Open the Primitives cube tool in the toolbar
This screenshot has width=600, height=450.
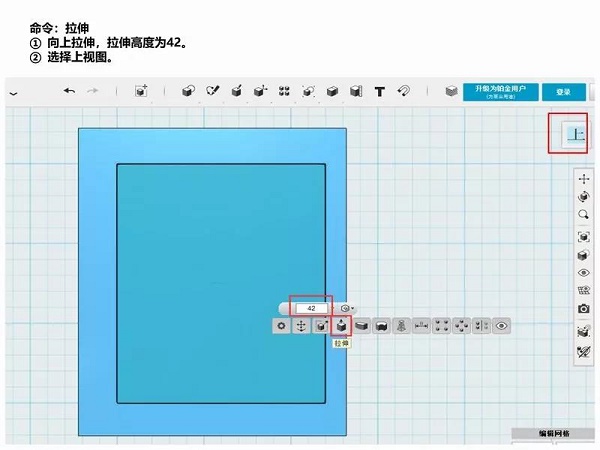188,91
